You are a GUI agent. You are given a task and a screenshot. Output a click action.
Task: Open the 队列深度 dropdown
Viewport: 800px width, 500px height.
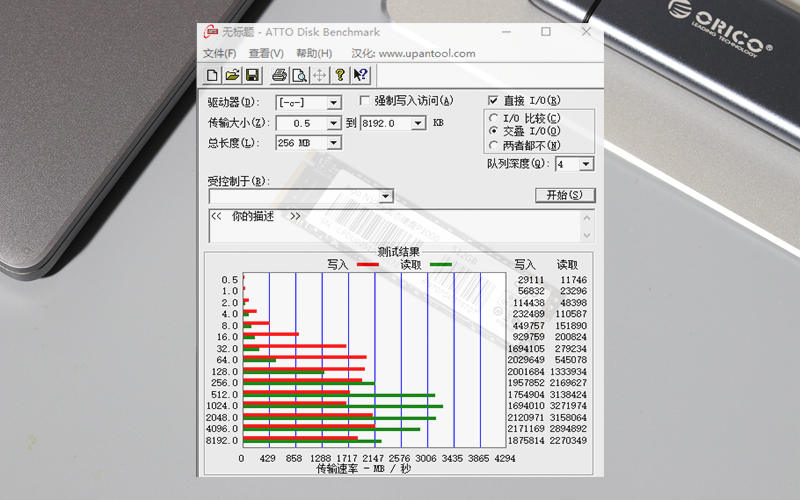point(586,164)
